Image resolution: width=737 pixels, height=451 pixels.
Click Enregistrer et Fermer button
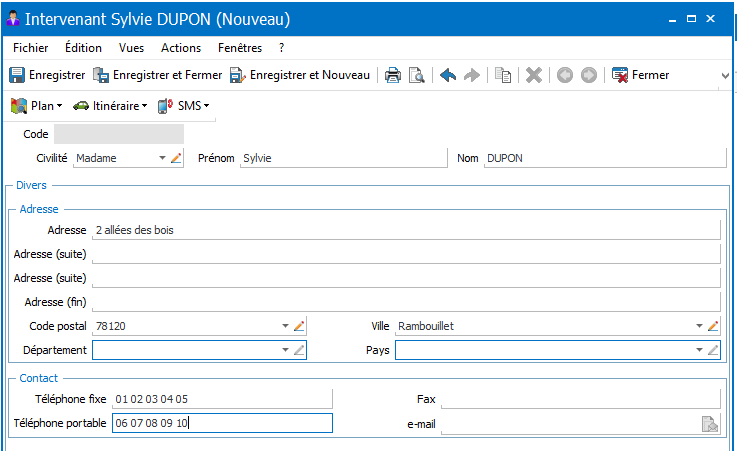click(157, 75)
